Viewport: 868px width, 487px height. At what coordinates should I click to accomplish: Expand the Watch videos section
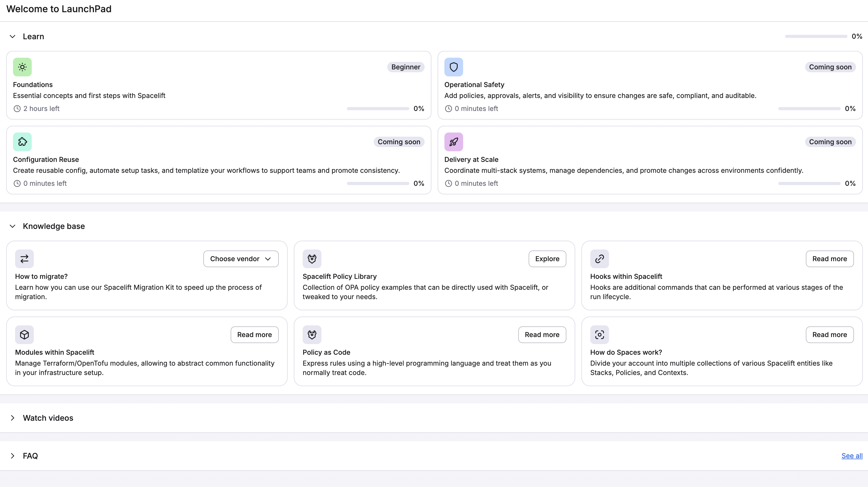12,418
